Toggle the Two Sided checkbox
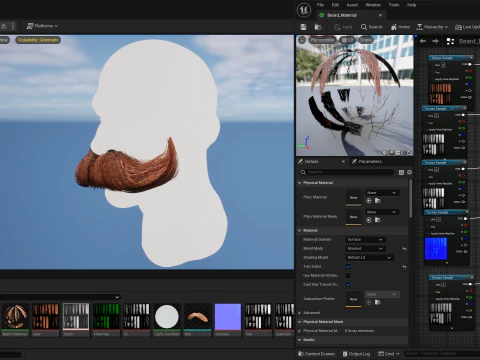The image size is (480, 360). tap(348, 267)
